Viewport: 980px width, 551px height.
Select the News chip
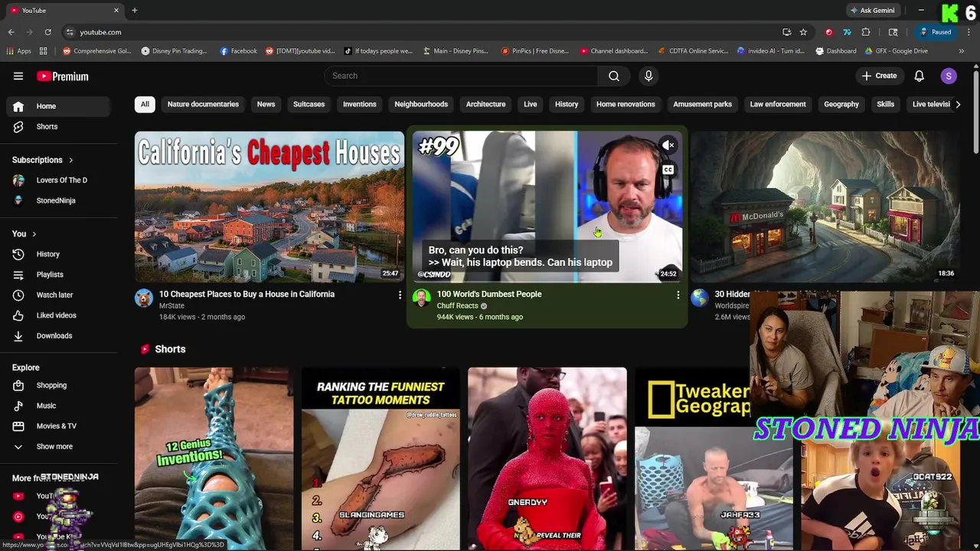[266, 104]
